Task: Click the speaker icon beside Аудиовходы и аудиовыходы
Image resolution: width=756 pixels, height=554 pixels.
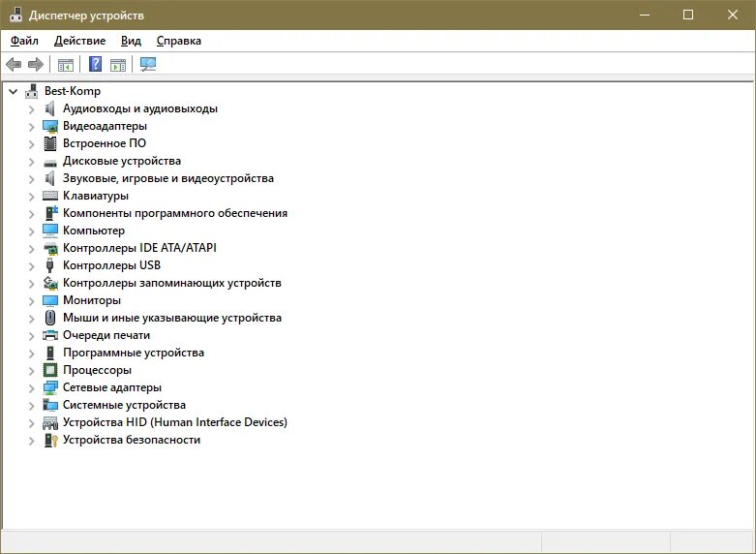Action: tap(50, 108)
